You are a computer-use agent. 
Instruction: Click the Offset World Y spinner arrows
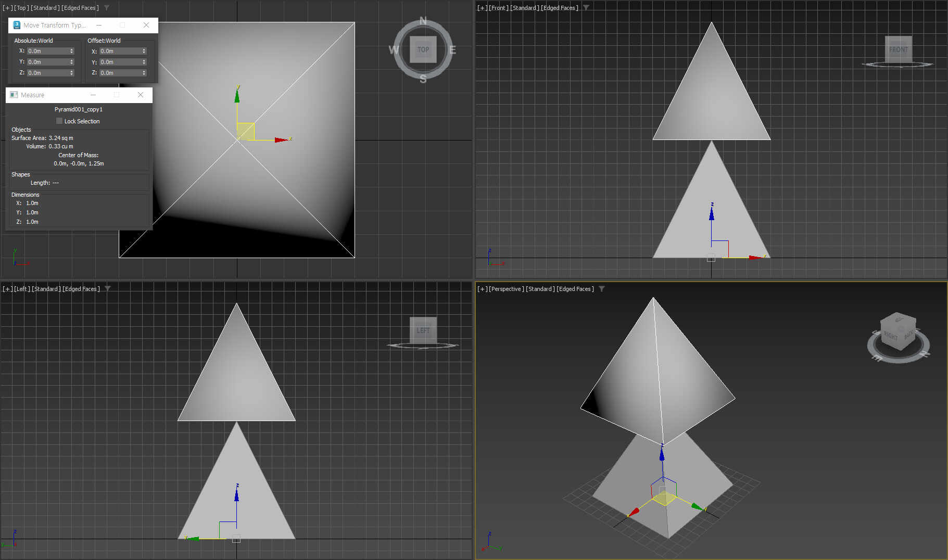pos(144,62)
